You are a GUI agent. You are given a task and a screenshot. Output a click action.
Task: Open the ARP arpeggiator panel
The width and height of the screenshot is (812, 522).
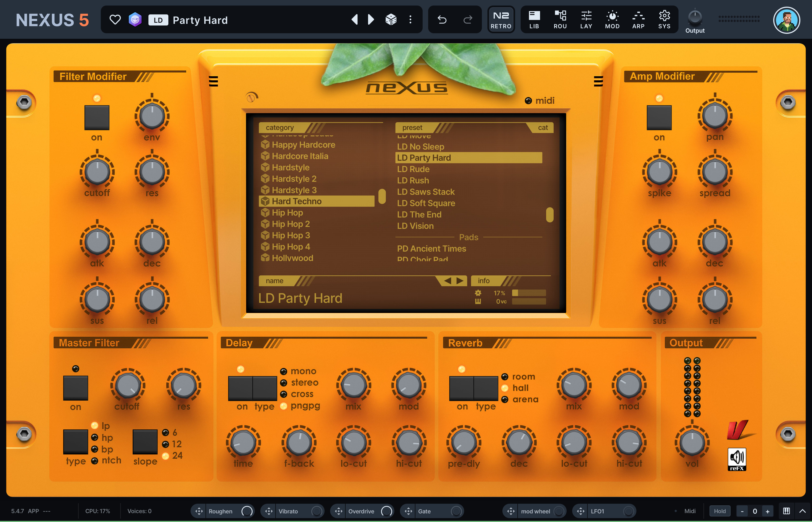pyautogui.click(x=638, y=20)
